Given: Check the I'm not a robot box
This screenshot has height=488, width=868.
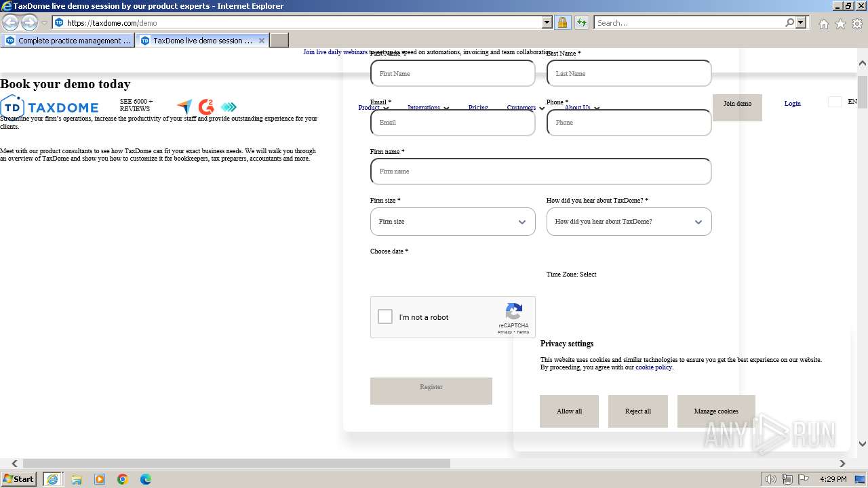Looking at the screenshot, I should [x=385, y=317].
